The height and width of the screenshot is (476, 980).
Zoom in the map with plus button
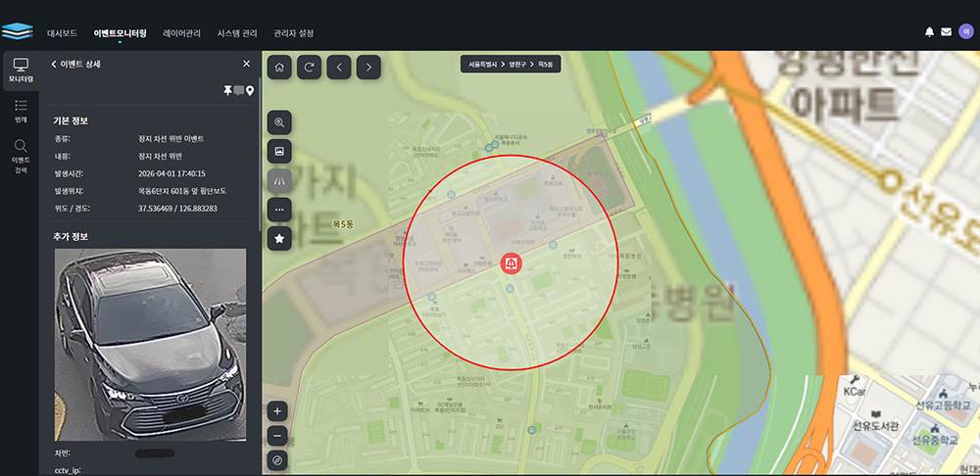pyautogui.click(x=278, y=411)
